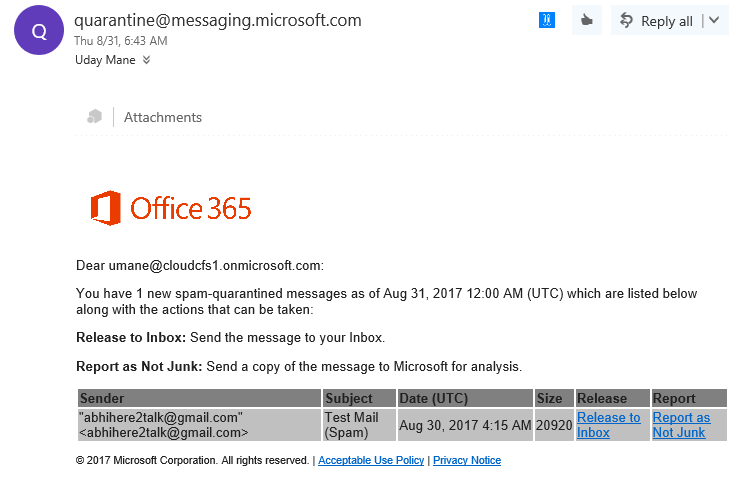Screen dimensions: 736x481
Task: Click the Reply all button
Action: 656,21
